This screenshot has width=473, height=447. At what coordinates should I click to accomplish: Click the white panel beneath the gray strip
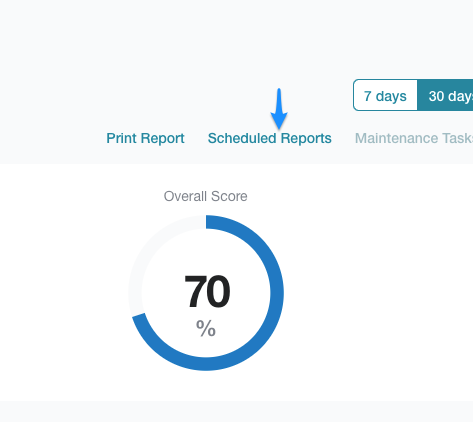coord(236,434)
